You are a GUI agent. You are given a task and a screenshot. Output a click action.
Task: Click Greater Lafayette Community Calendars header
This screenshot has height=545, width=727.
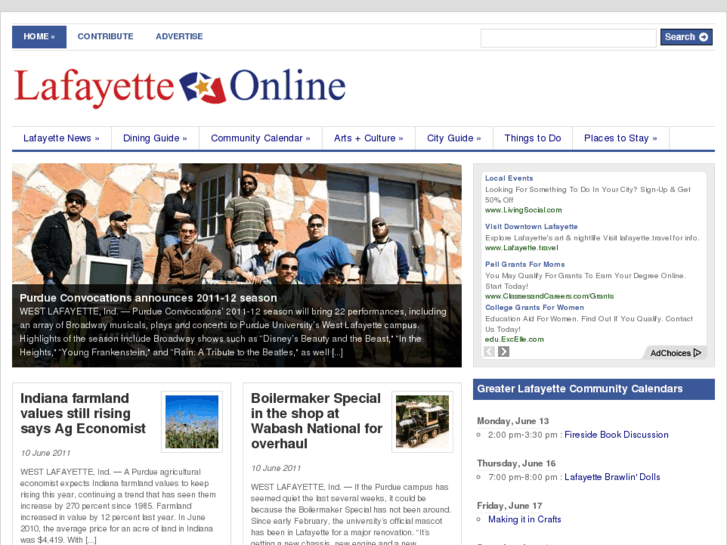(593, 389)
